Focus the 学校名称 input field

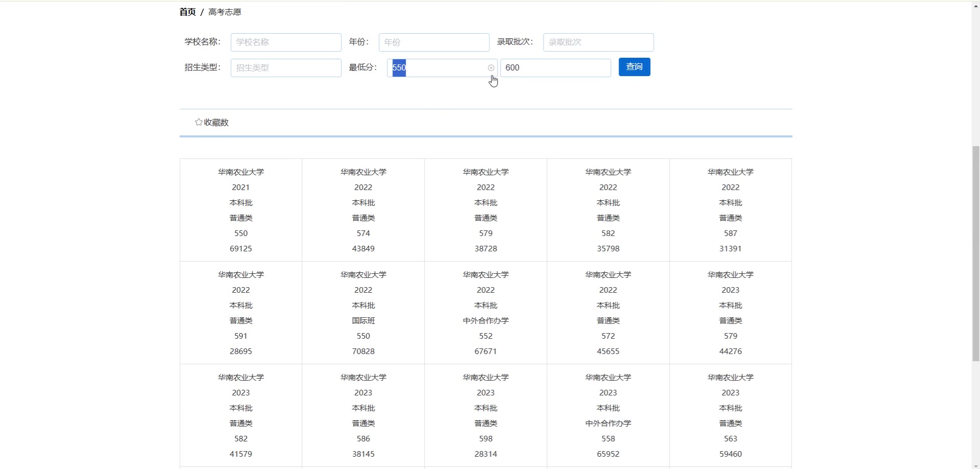pos(286,42)
